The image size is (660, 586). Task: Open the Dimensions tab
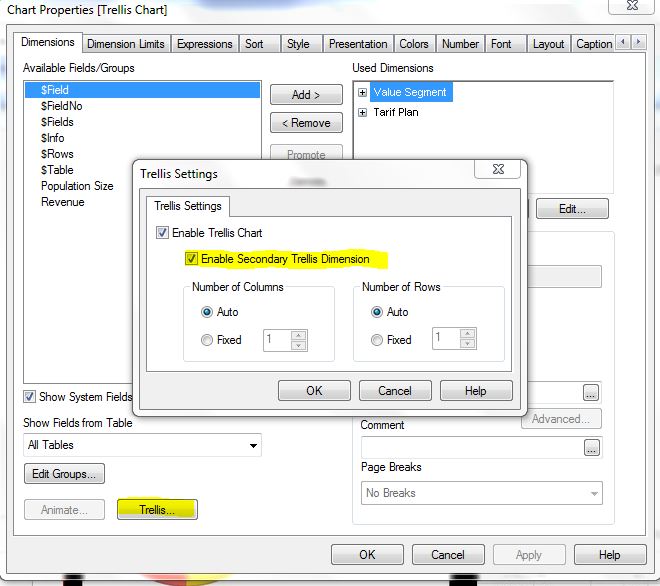48,42
